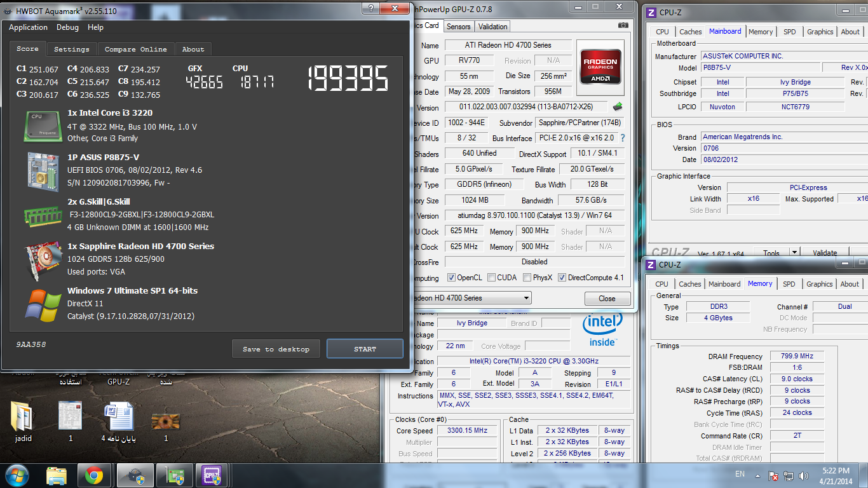Click the code 9AA358 in Aquamark

[31, 344]
